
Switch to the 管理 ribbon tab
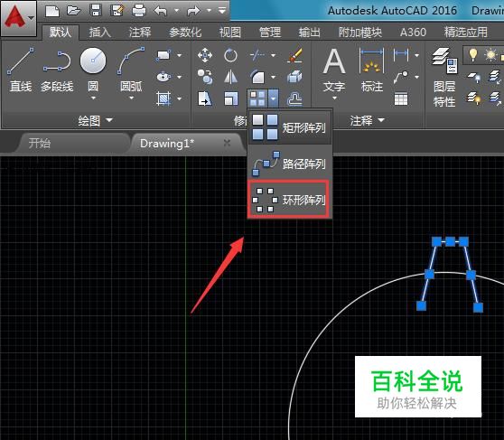pos(270,33)
